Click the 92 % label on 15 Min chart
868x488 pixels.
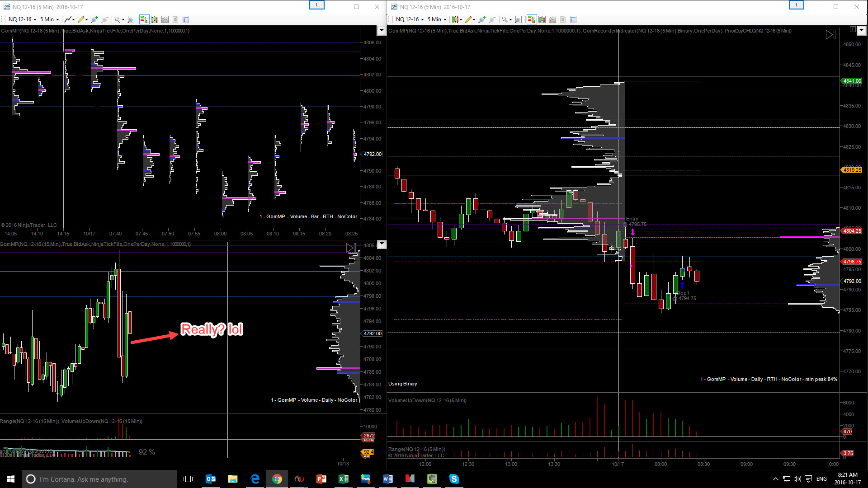[147, 452]
